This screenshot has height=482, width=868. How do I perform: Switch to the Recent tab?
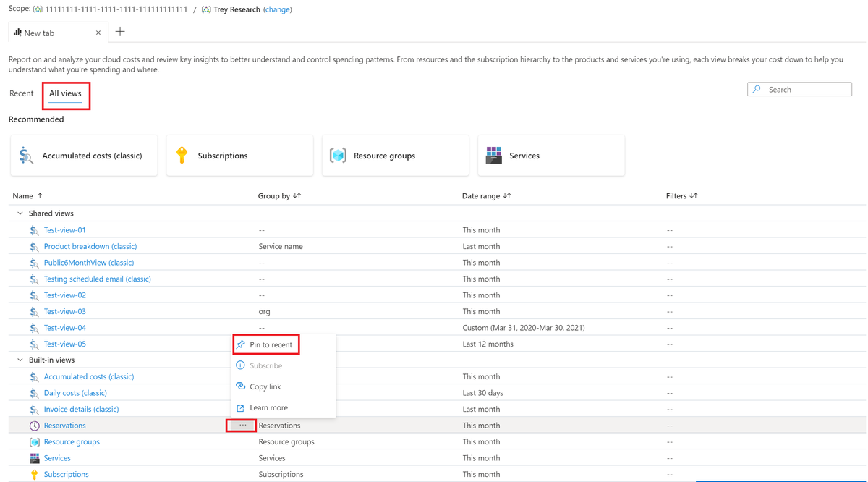pos(21,93)
